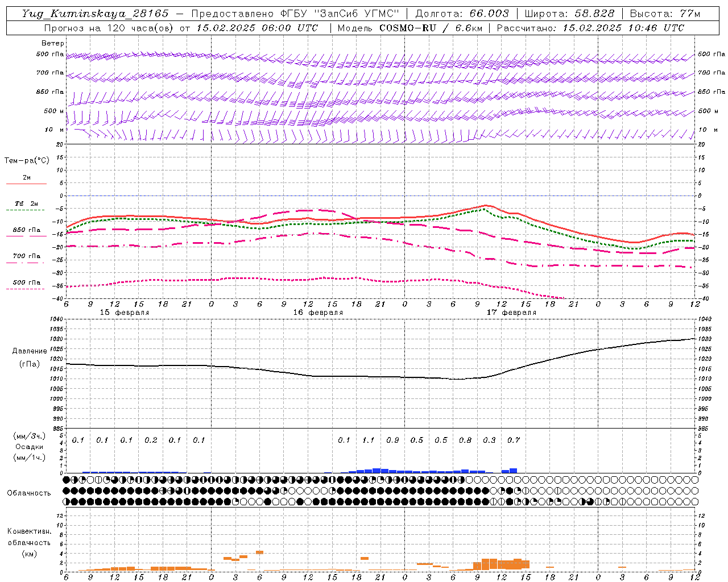Click the model name COSMO-RU
The height and width of the screenshot is (582, 728).
[409, 28]
